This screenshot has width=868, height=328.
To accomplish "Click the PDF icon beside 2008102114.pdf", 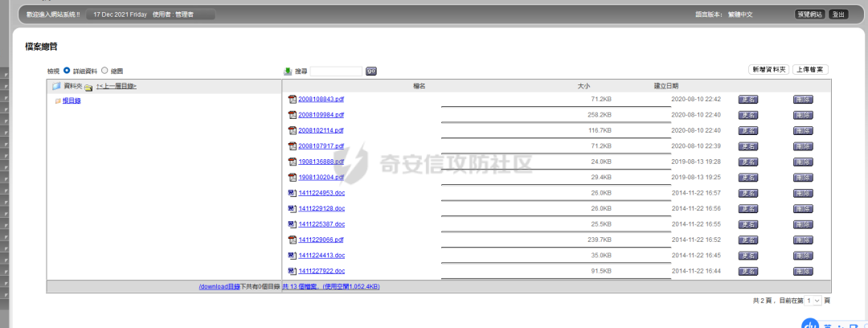I will [293, 130].
